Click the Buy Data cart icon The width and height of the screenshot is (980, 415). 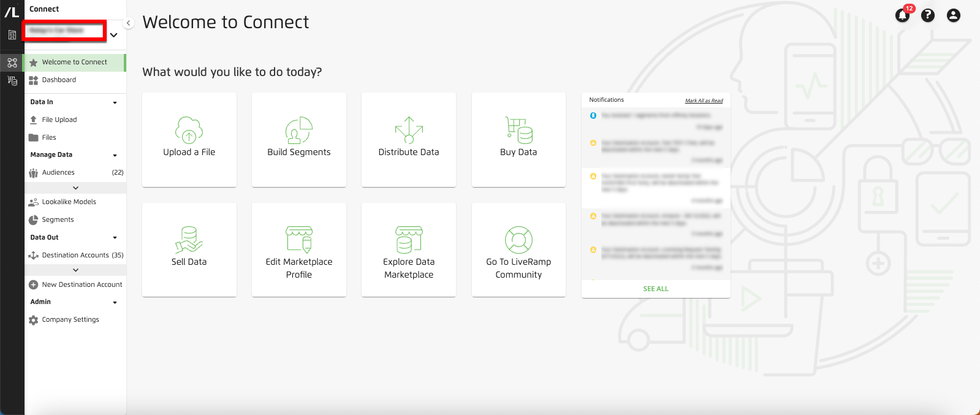coord(518,130)
